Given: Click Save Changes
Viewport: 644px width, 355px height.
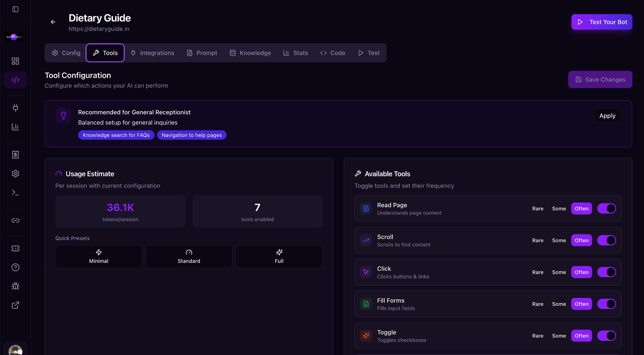Looking at the screenshot, I should 600,80.
